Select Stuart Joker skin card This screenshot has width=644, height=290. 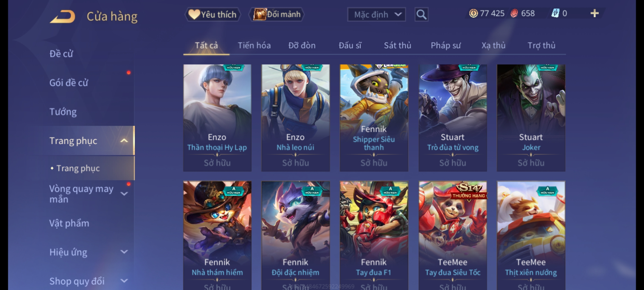click(x=531, y=118)
